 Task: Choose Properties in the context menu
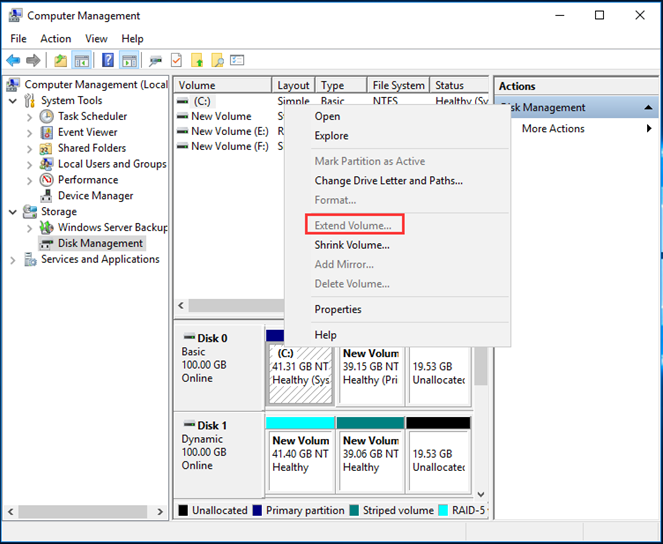tap(338, 309)
